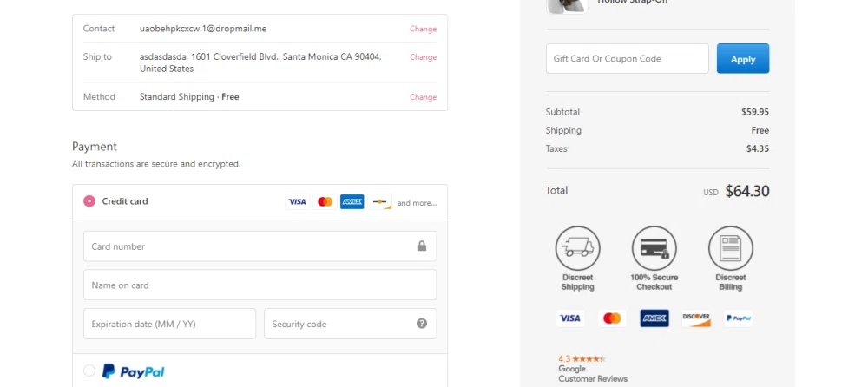Click the Discreet Shipping truck icon

(x=577, y=248)
